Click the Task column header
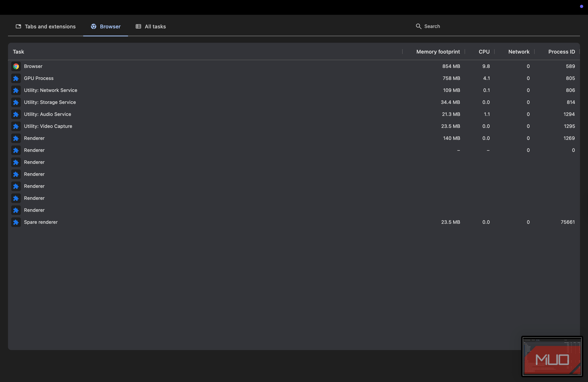 tap(19, 52)
